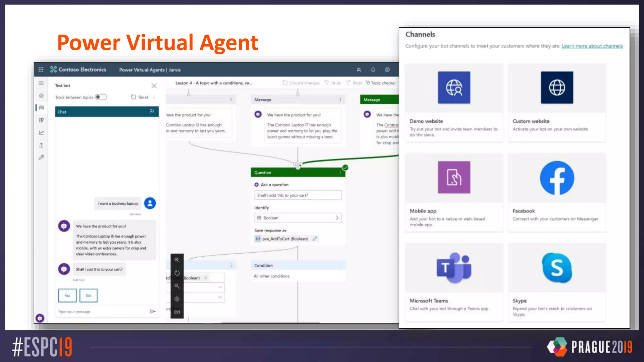Viewport: 644px width, 362px height.
Task: Open Entities icon in sidebar
Action: [x=41, y=120]
